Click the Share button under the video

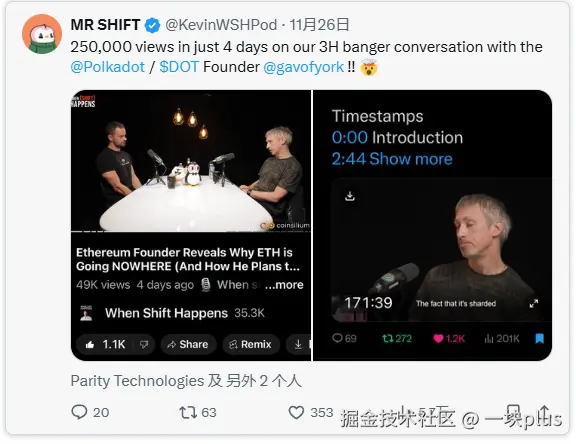coord(188,344)
